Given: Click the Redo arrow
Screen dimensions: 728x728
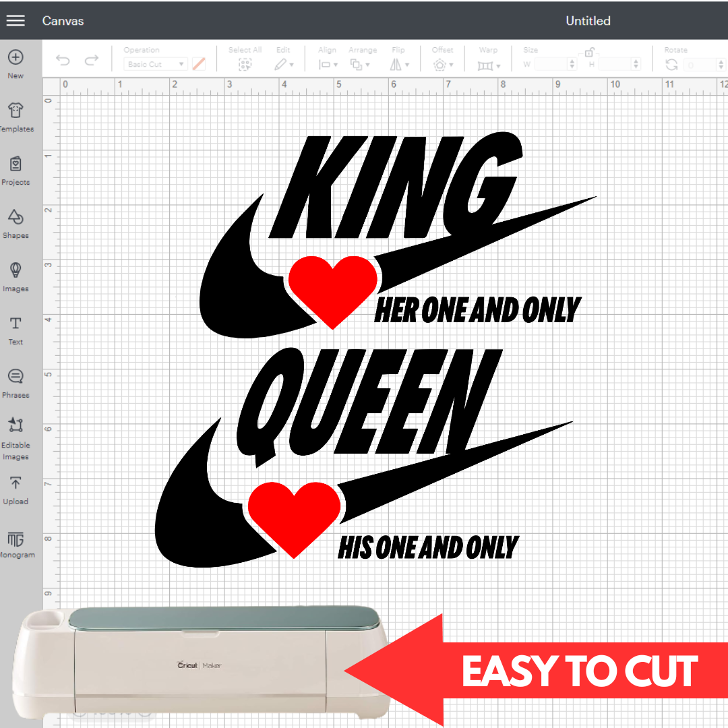Looking at the screenshot, I should pyautogui.click(x=92, y=60).
